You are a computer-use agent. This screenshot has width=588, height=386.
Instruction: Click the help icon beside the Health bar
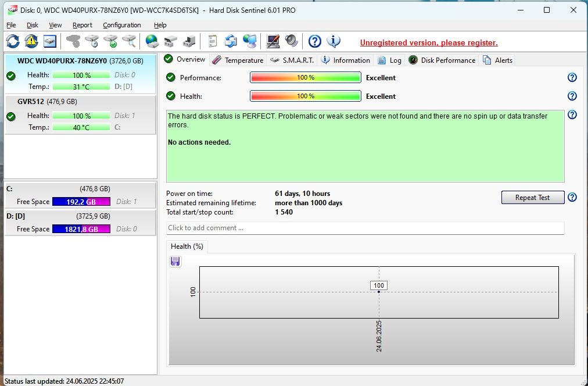pyautogui.click(x=572, y=96)
